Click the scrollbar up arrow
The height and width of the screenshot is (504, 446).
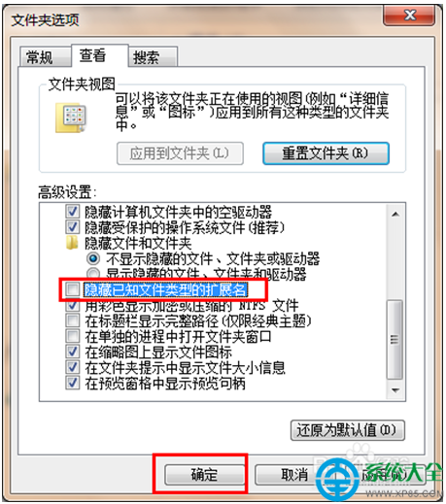coord(395,214)
